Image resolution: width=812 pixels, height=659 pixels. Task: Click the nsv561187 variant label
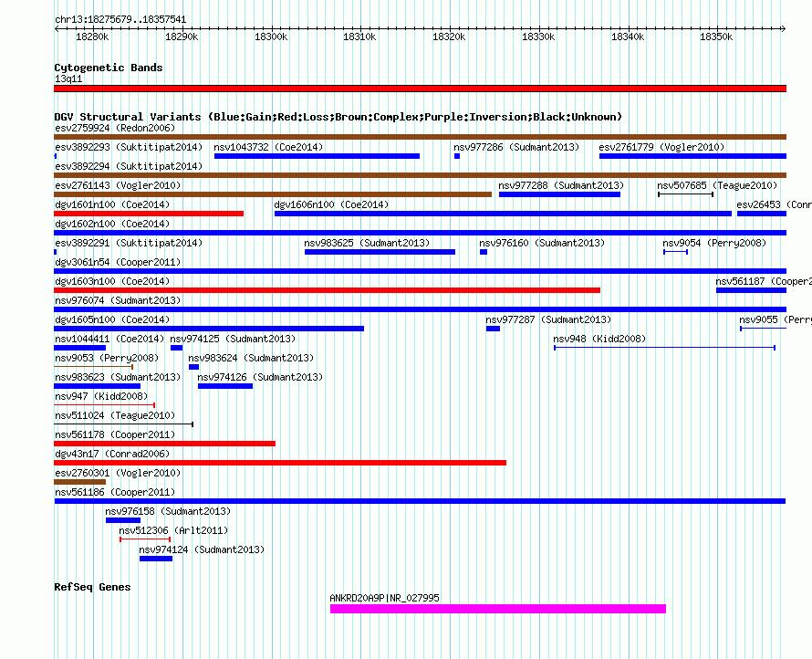point(764,281)
